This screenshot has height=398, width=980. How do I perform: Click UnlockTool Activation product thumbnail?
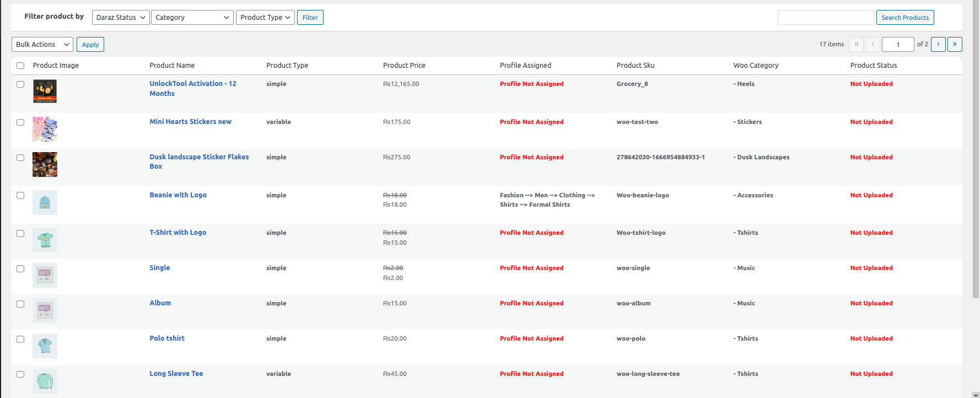45,91
